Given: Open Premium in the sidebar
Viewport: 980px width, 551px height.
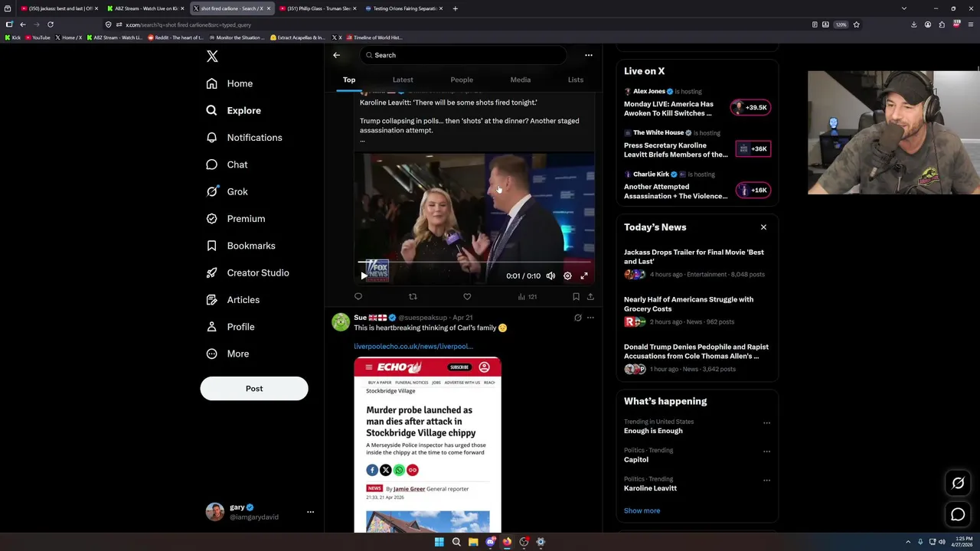Looking at the screenshot, I should (x=235, y=219).
